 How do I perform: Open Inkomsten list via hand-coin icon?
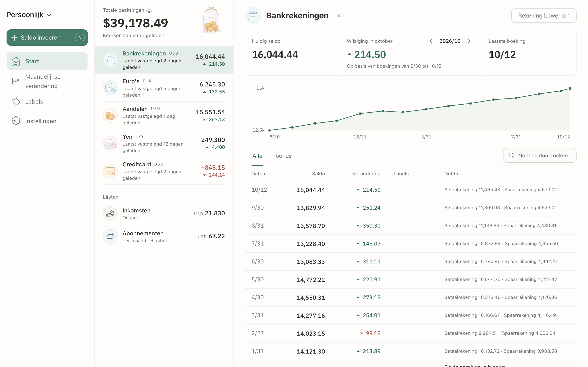110,214
